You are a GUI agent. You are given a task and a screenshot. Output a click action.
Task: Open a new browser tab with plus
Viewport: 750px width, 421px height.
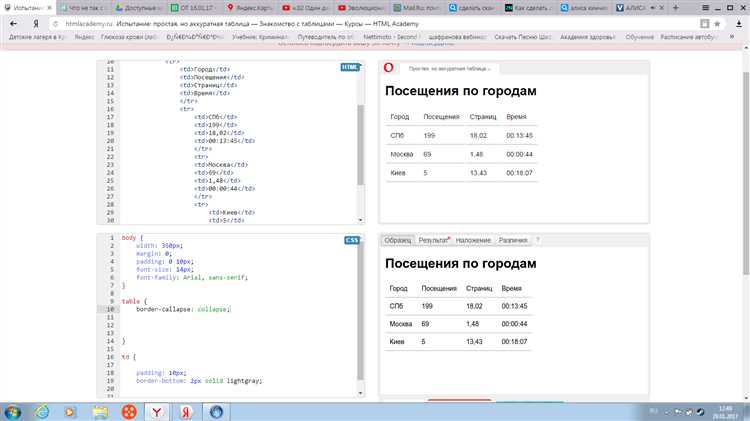[x=675, y=8]
